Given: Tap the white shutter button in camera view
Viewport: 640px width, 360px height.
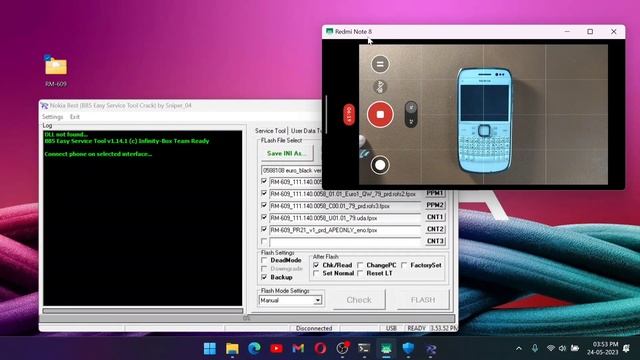Looking at the screenshot, I should [380, 165].
